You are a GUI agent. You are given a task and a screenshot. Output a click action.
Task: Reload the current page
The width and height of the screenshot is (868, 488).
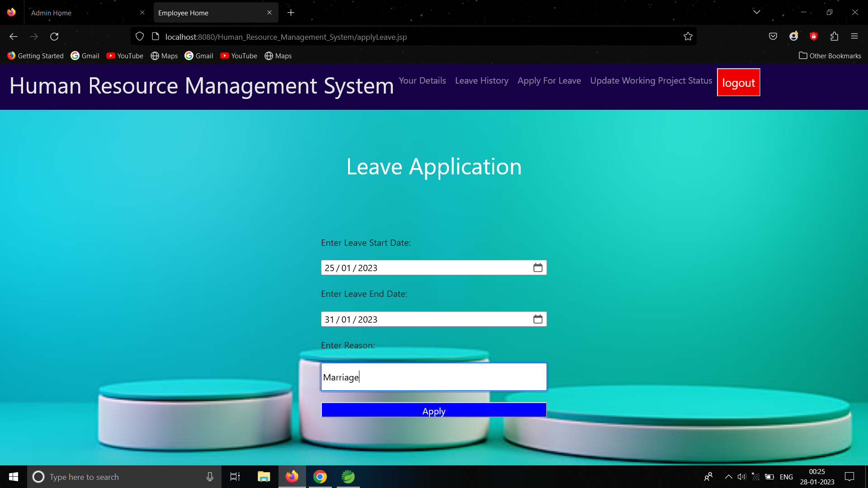click(x=54, y=37)
